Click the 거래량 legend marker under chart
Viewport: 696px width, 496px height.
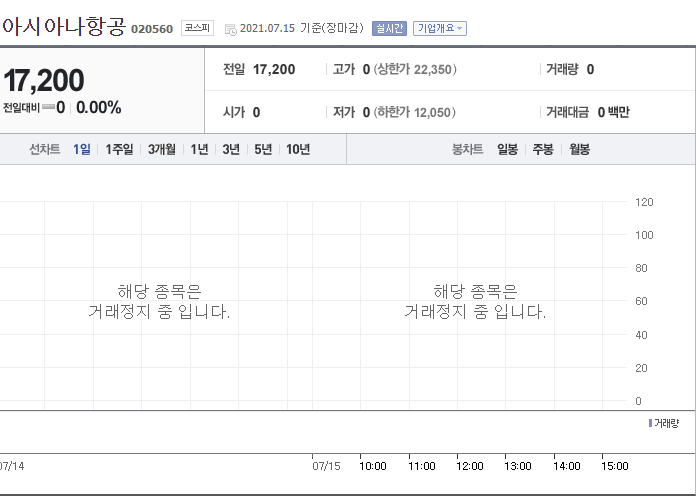(x=650, y=423)
